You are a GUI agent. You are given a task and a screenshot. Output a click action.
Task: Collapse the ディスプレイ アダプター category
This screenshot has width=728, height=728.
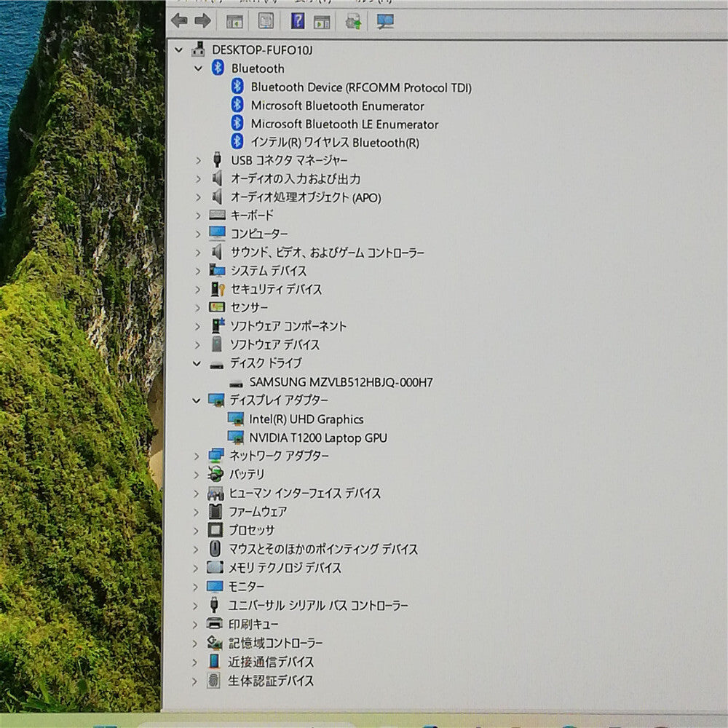(x=197, y=400)
